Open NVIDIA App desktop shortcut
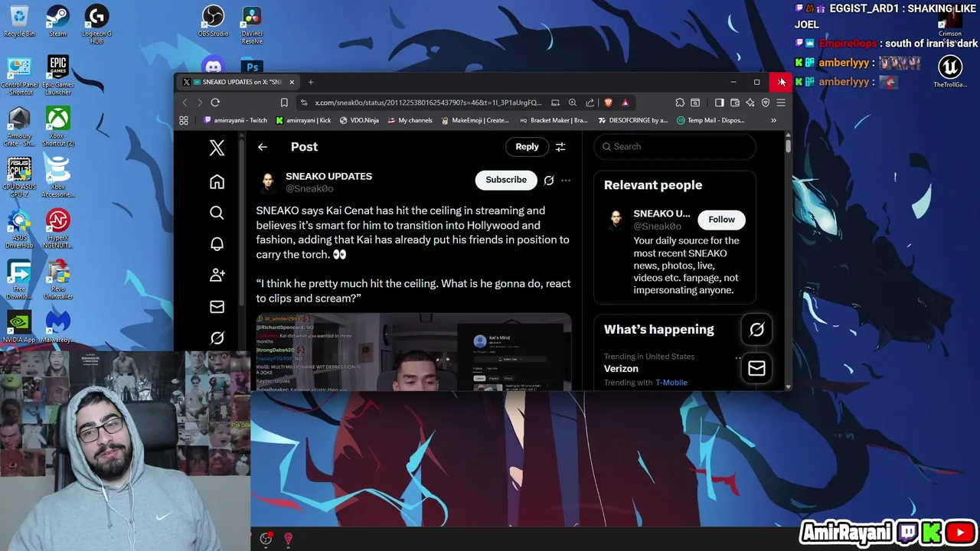The image size is (980, 551). (19, 326)
